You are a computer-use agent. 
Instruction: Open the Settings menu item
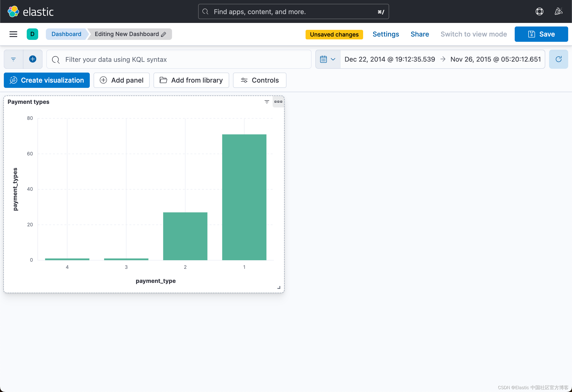tap(386, 34)
